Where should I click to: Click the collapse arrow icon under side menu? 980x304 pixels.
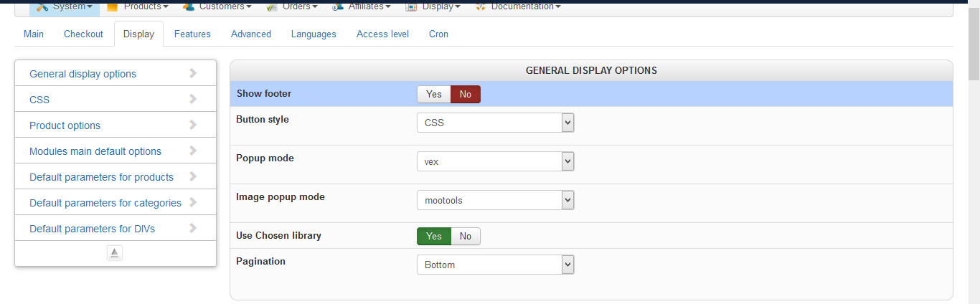pyautogui.click(x=115, y=252)
